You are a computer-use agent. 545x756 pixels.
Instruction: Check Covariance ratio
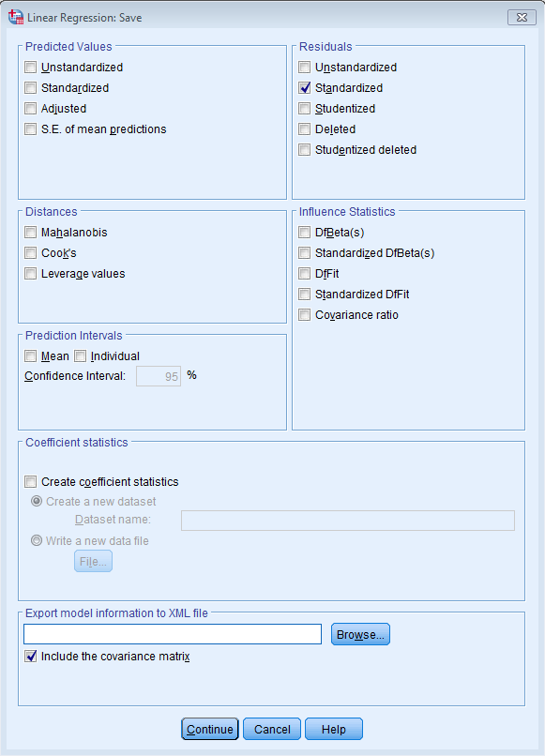coord(305,316)
